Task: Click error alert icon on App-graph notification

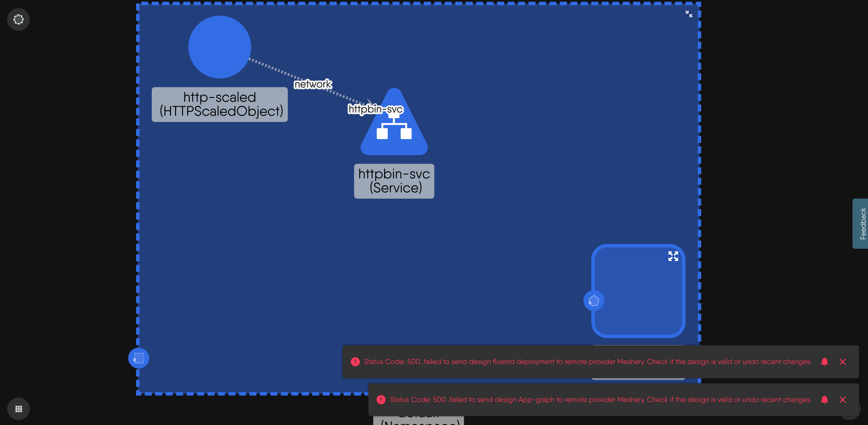Action: point(381,400)
